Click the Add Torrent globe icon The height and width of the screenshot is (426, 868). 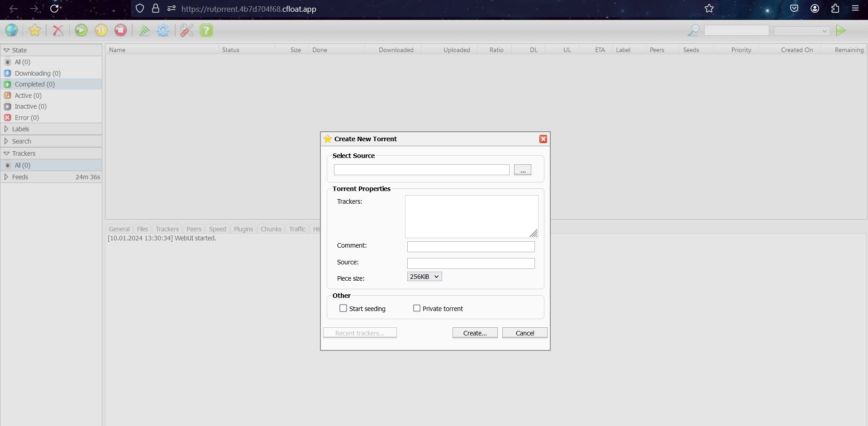(12, 30)
